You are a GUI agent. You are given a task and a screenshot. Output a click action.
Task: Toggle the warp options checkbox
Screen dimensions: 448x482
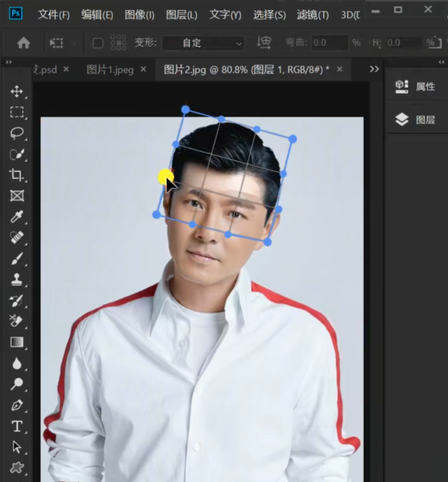click(98, 43)
